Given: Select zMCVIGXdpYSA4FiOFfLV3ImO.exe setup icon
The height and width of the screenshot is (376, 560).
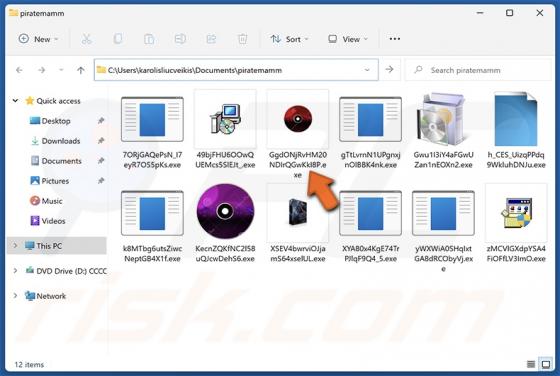Looking at the screenshot, I should click(x=516, y=213).
